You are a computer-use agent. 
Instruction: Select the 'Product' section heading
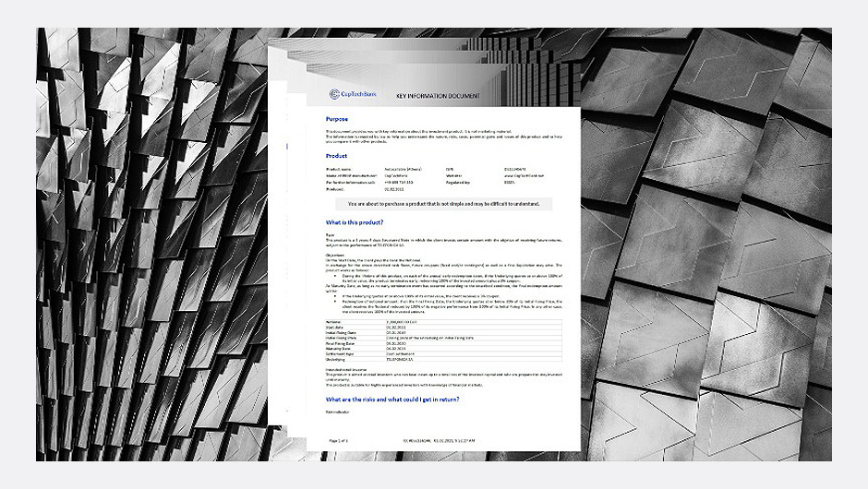pyautogui.click(x=336, y=156)
